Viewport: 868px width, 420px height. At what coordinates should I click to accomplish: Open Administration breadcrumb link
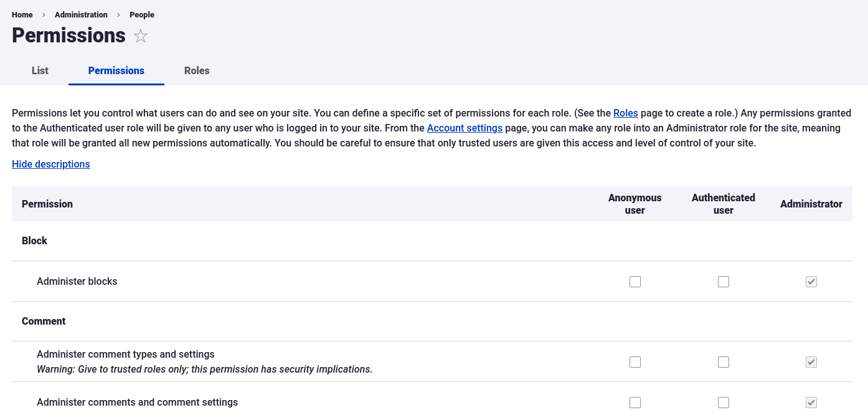tap(81, 14)
